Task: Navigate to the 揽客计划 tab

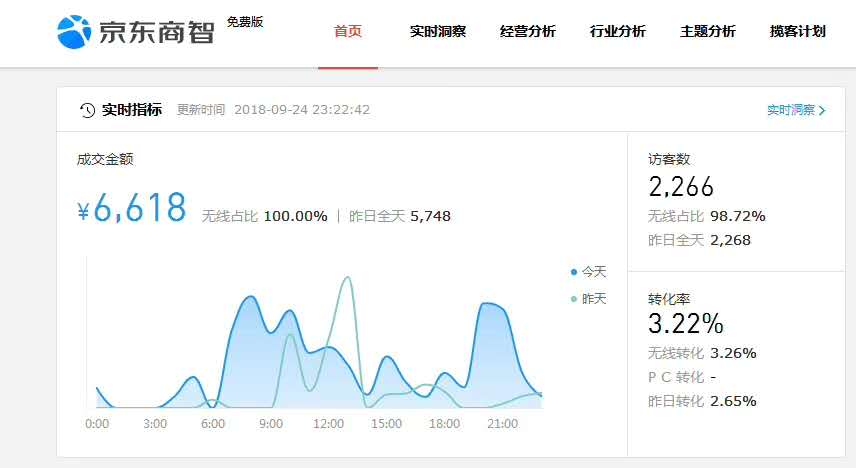Action: click(798, 31)
